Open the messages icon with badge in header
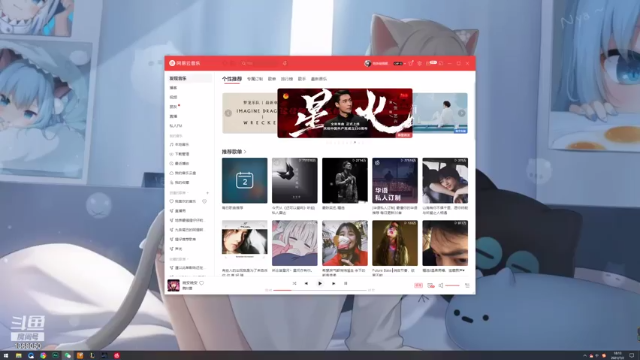 tap(431, 63)
